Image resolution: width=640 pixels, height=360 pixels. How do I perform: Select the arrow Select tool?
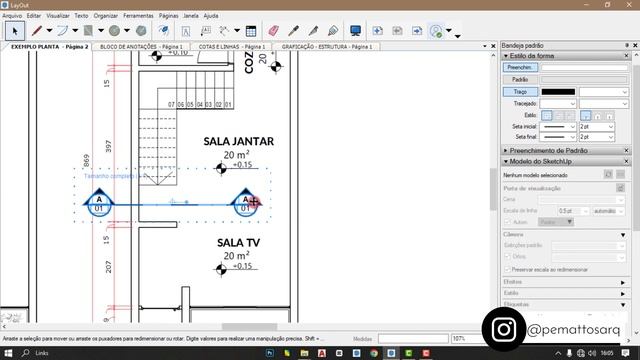pos(15,31)
